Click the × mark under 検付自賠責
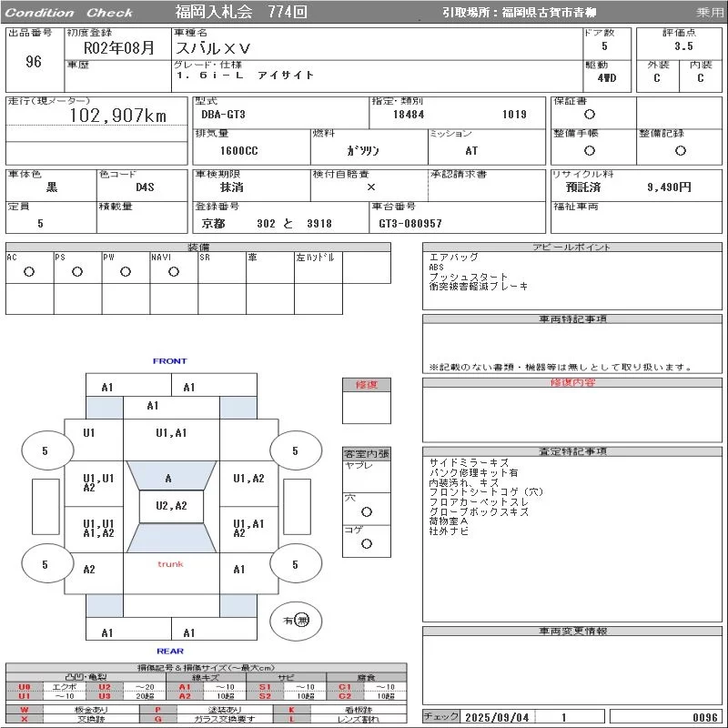The height and width of the screenshot is (728, 728). [371, 187]
